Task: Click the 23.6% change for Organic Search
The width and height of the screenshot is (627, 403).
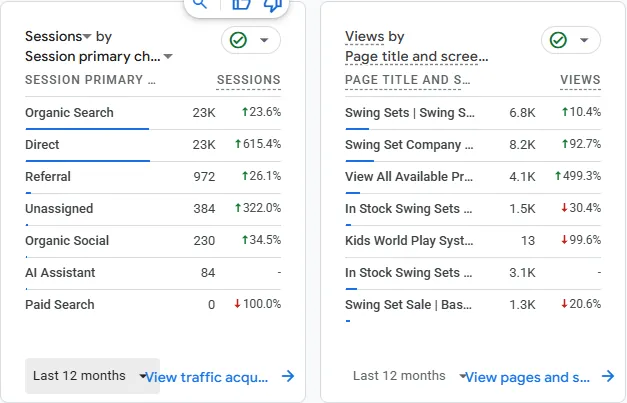Action: coord(261,112)
